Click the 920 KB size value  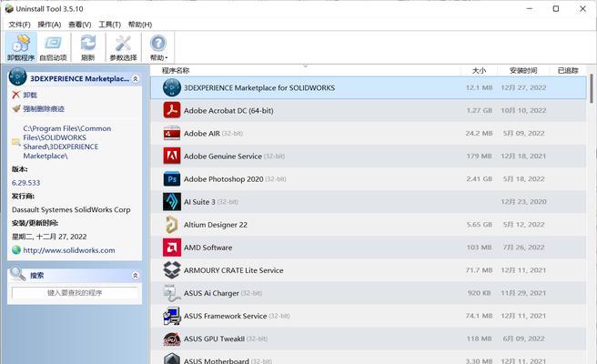(x=480, y=293)
